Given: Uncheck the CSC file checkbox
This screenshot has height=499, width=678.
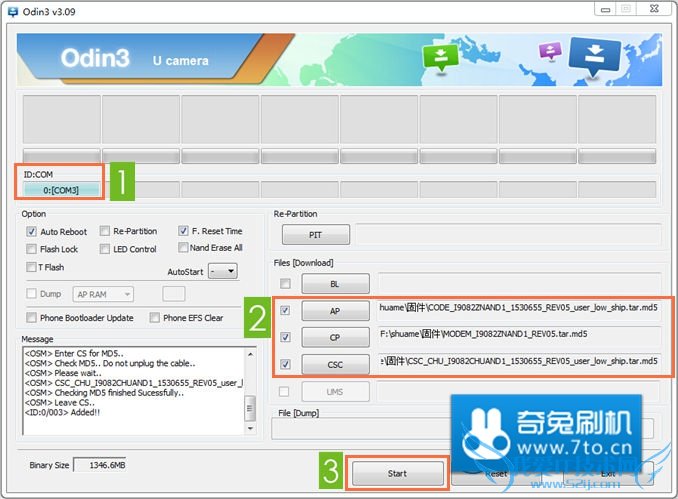Looking at the screenshot, I should coord(285,364).
